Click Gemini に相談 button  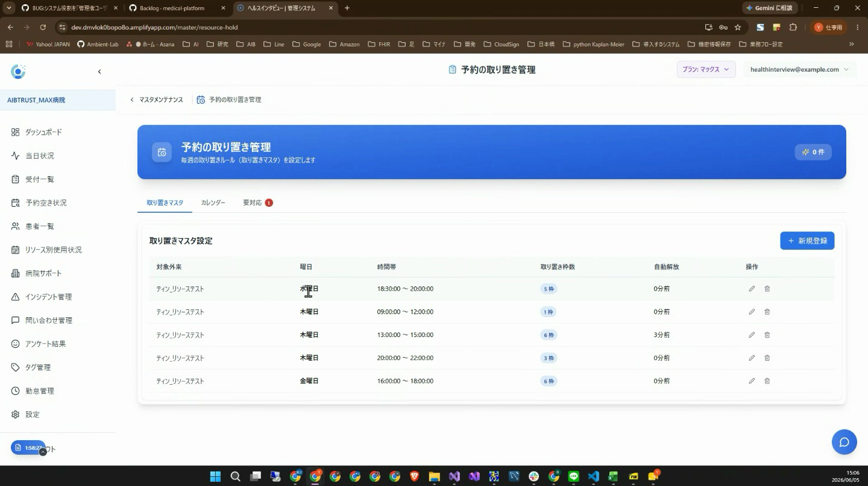[x=769, y=8]
